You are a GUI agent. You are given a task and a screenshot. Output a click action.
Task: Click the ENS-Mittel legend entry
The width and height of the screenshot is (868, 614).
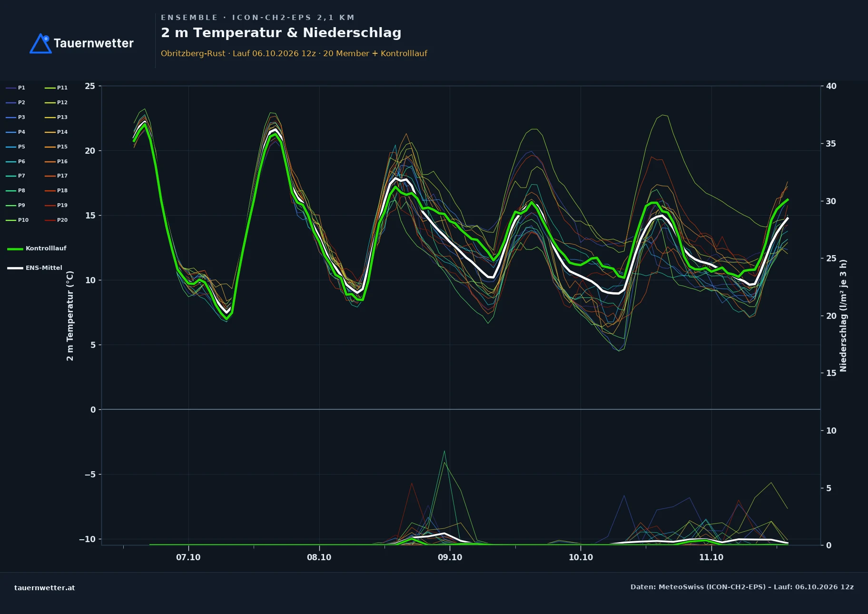(35, 268)
